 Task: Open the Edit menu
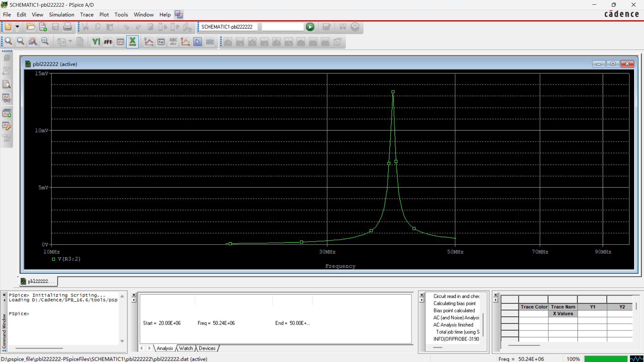click(x=21, y=14)
